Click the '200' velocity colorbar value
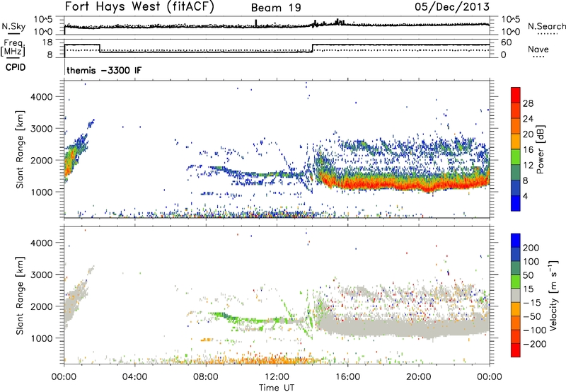Screen dimensions: 566x392 click(531, 248)
